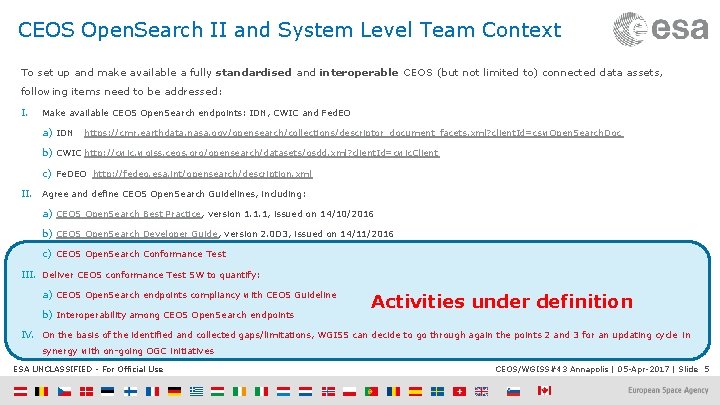The image size is (720, 405).
Task: Click the Poland flag icon
Action: [349, 391]
